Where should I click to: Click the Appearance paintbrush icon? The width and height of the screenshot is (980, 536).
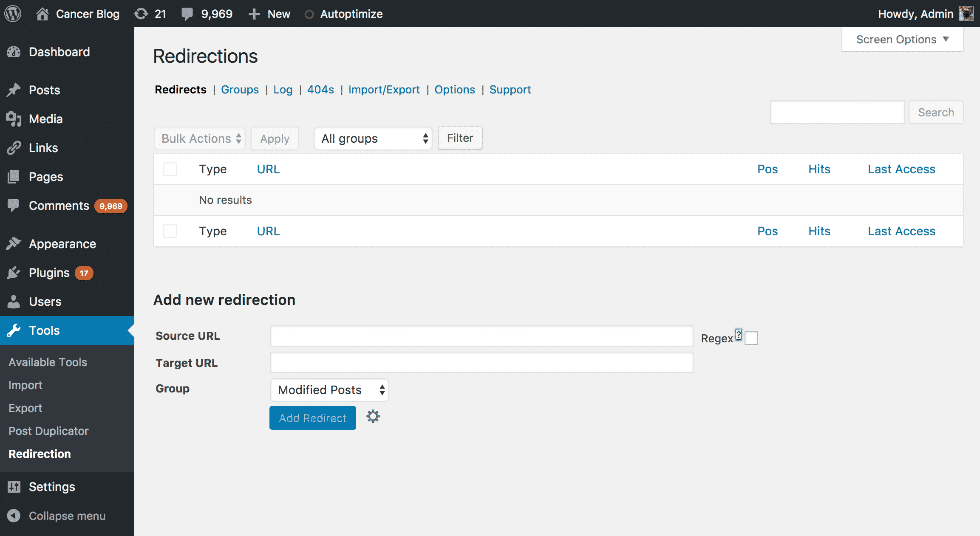14,243
